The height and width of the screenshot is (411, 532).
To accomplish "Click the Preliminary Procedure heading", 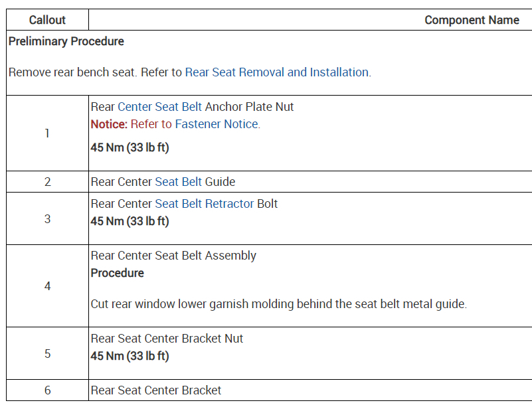I will tap(66, 41).
